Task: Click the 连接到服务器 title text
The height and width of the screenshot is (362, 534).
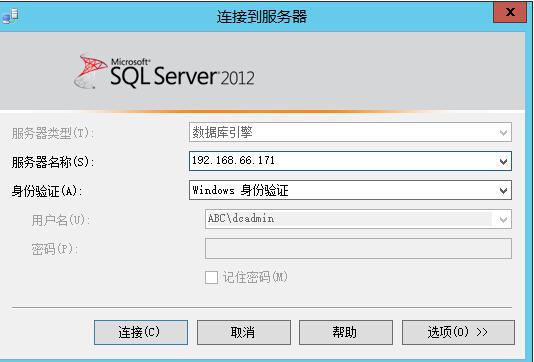Action: pyautogui.click(x=262, y=16)
